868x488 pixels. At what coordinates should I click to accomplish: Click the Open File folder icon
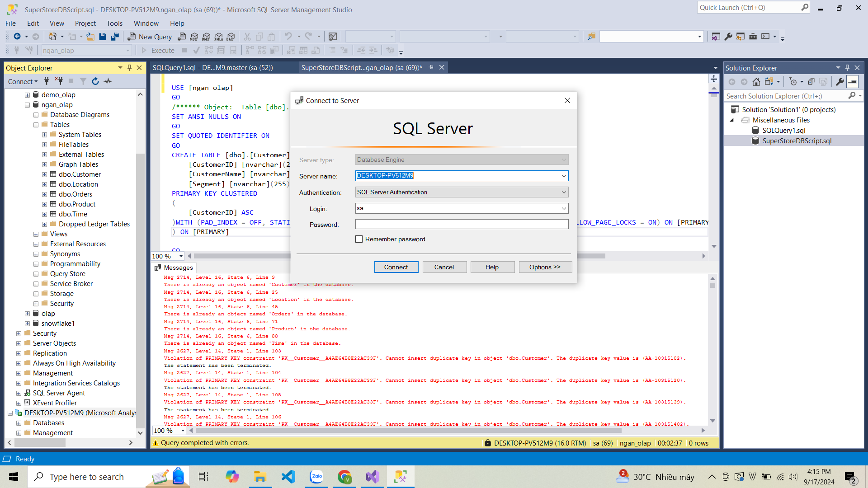pyautogui.click(x=90, y=37)
